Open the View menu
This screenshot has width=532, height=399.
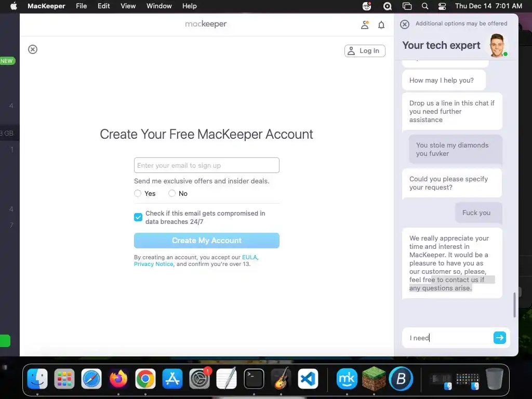[128, 6]
